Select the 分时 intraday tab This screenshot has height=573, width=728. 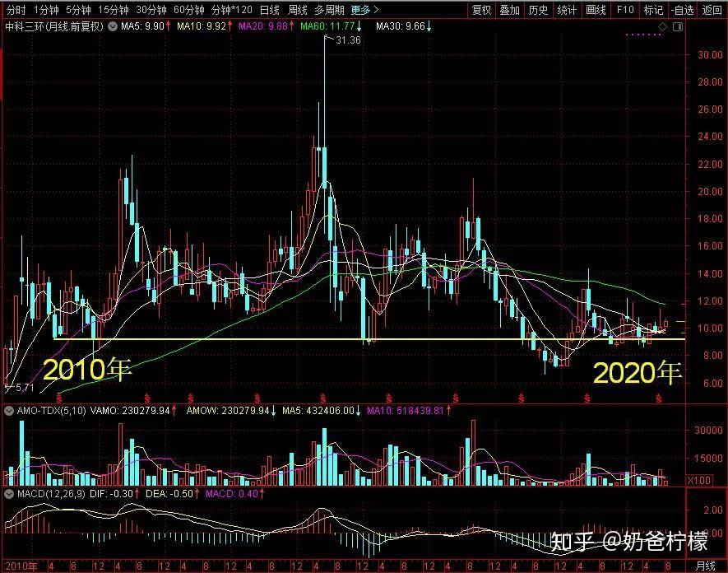[15, 11]
